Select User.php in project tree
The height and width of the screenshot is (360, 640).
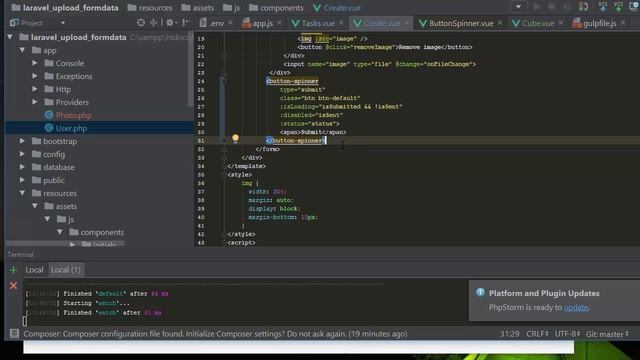71,128
